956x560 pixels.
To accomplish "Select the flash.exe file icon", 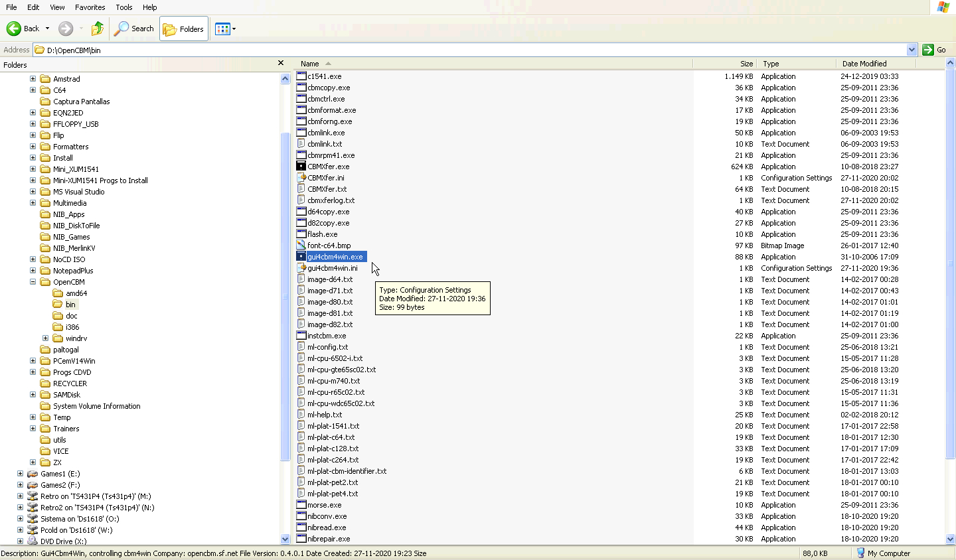I will coord(301,234).
